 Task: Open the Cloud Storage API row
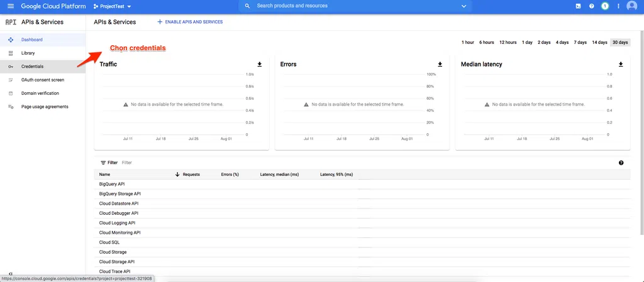362,261
